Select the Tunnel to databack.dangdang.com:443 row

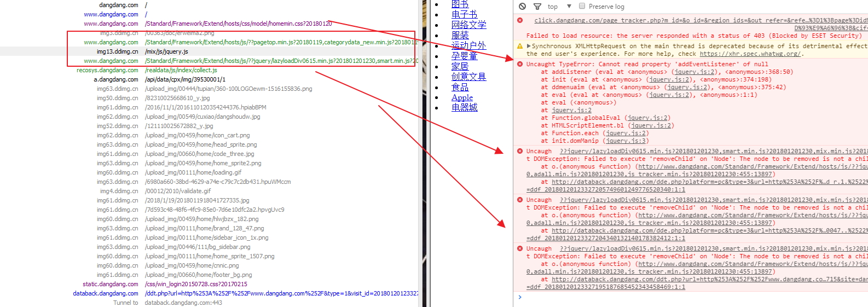pyautogui.click(x=209, y=303)
